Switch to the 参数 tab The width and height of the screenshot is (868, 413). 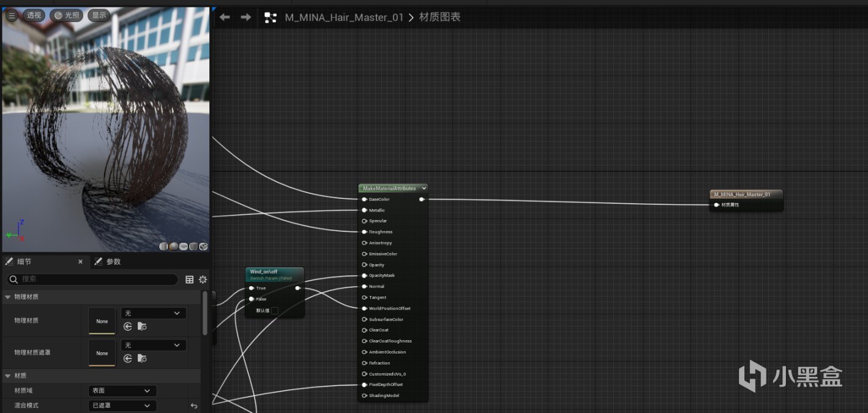[107, 262]
